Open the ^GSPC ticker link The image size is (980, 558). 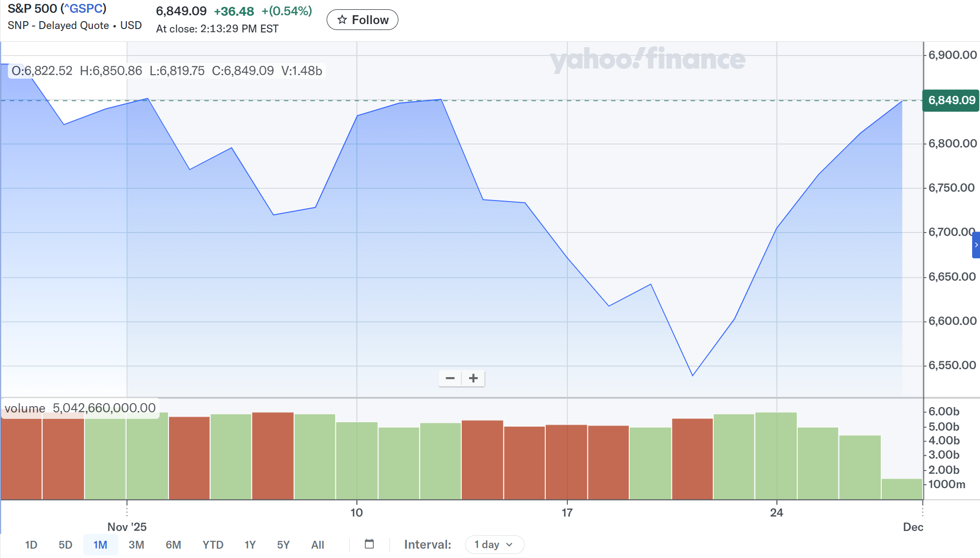click(84, 9)
